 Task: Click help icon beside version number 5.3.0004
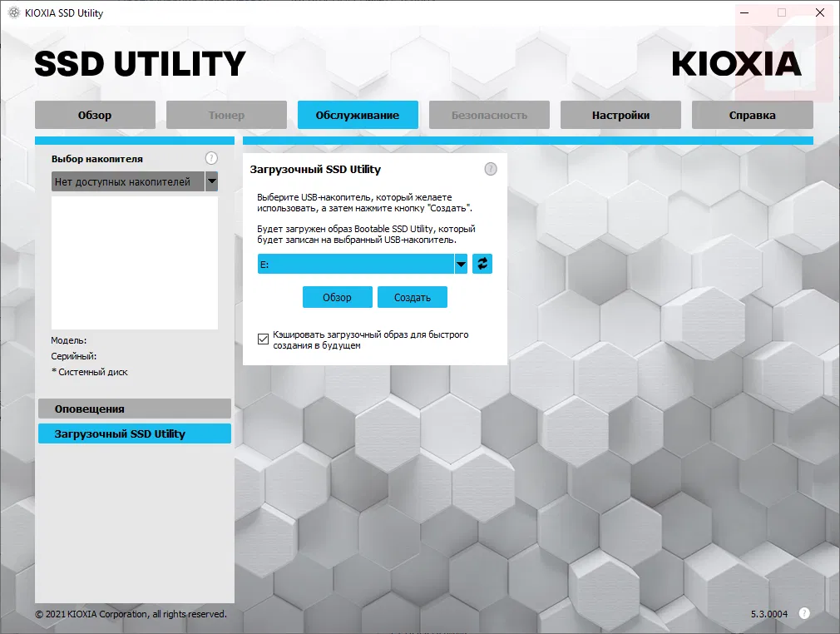pyautogui.click(x=804, y=614)
